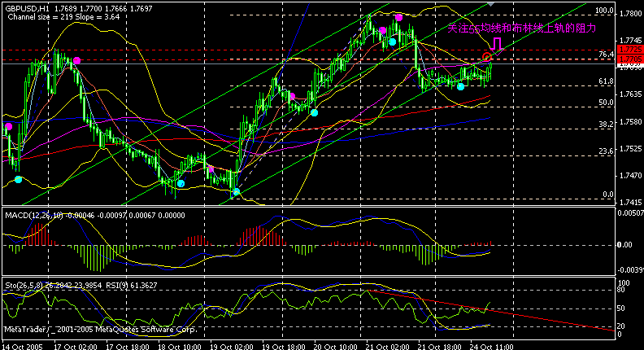The height and width of the screenshot is (350, 644).
Task: Click the red 1.7725 price label
Action: pyautogui.click(x=632, y=50)
